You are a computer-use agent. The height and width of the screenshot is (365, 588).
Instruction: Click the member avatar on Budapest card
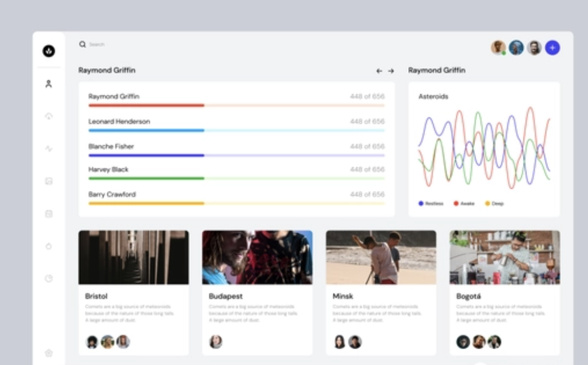coord(215,342)
